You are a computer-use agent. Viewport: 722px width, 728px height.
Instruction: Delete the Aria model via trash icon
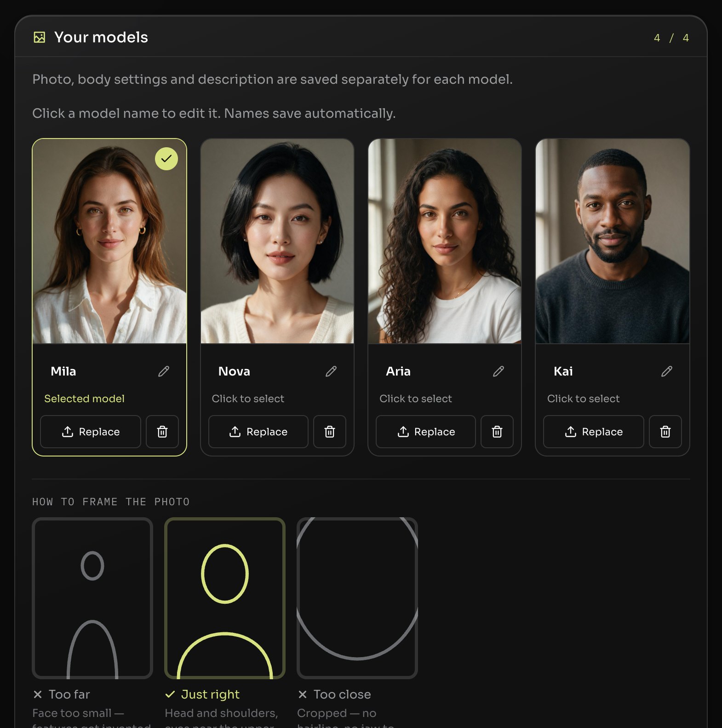(497, 432)
